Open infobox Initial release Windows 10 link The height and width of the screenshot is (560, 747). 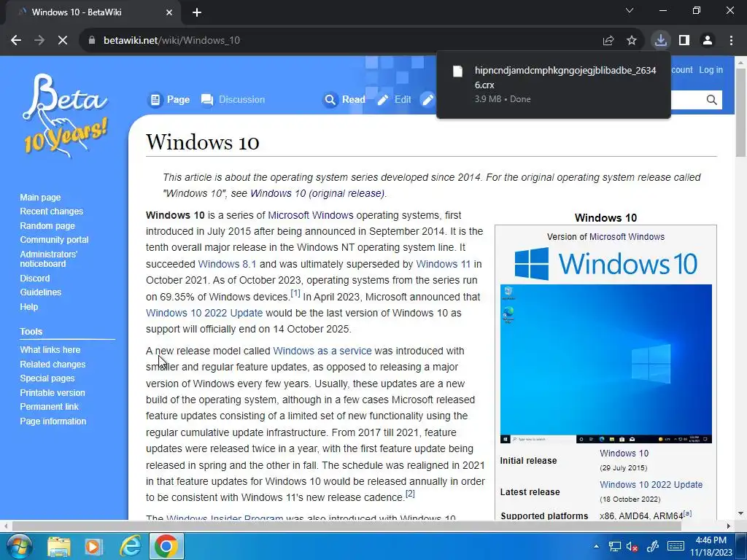click(x=624, y=454)
